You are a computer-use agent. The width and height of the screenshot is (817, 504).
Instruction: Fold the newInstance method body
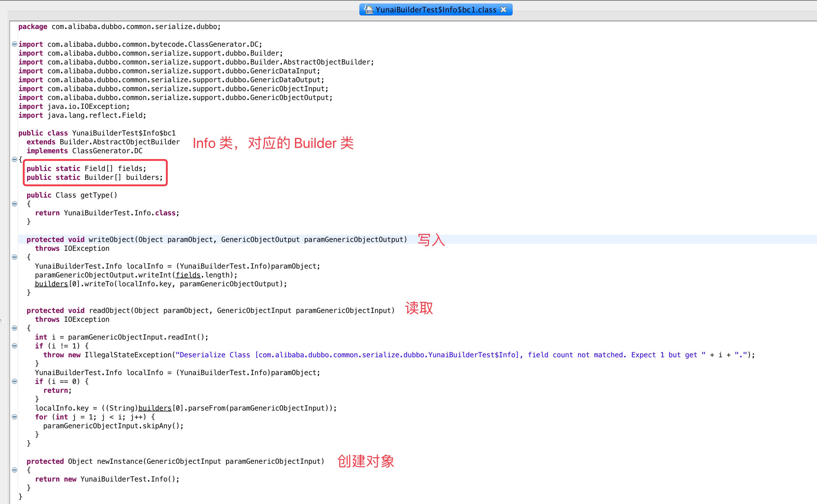pos(14,470)
